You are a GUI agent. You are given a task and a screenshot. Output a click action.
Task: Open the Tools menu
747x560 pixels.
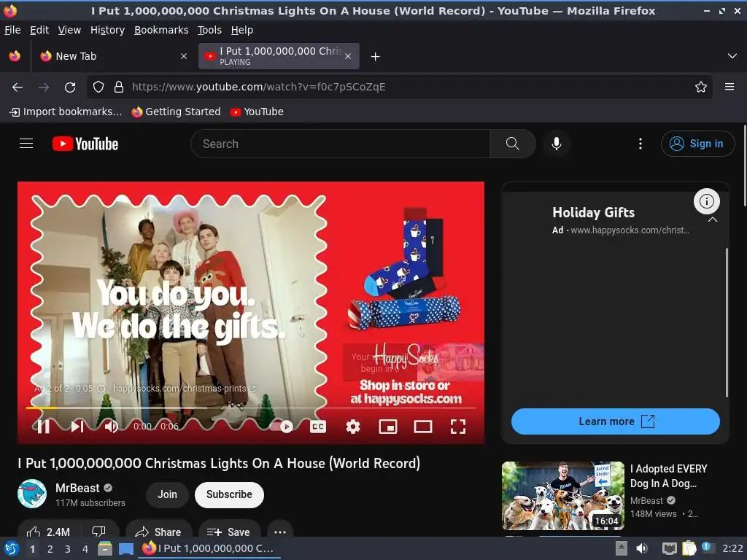pyautogui.click(x=209, y=30)
